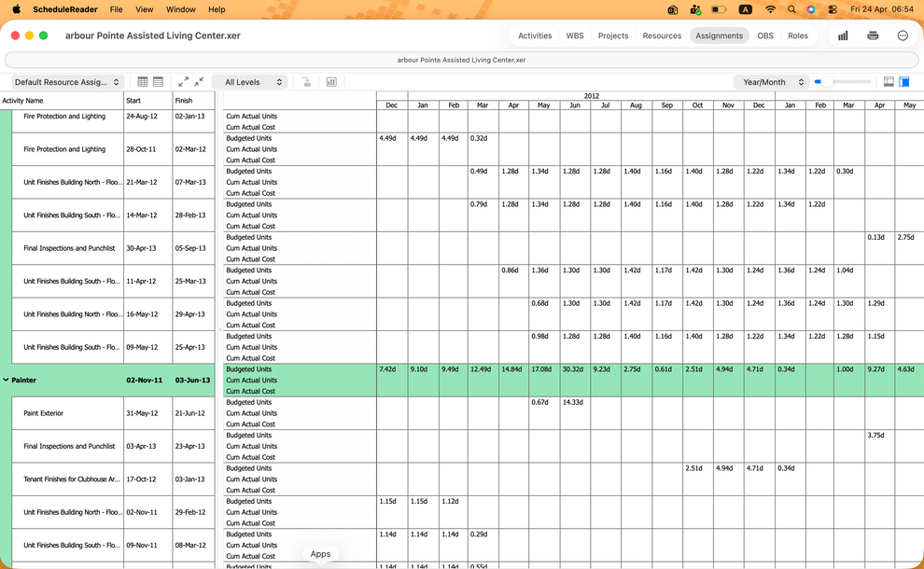The width and height of the screenshot is (924, 569).
Task: Switch to the OBS tab
Action: point(765,36)
